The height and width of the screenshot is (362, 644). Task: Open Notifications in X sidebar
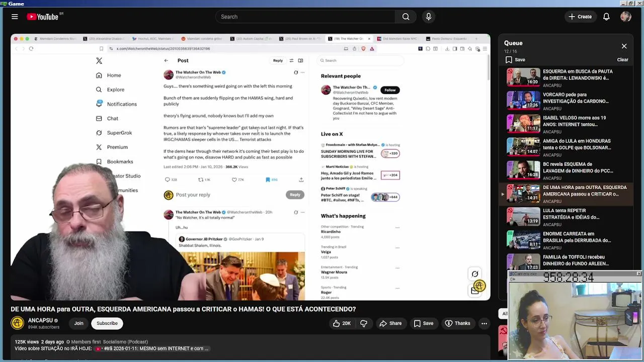(x=116, y=104)
